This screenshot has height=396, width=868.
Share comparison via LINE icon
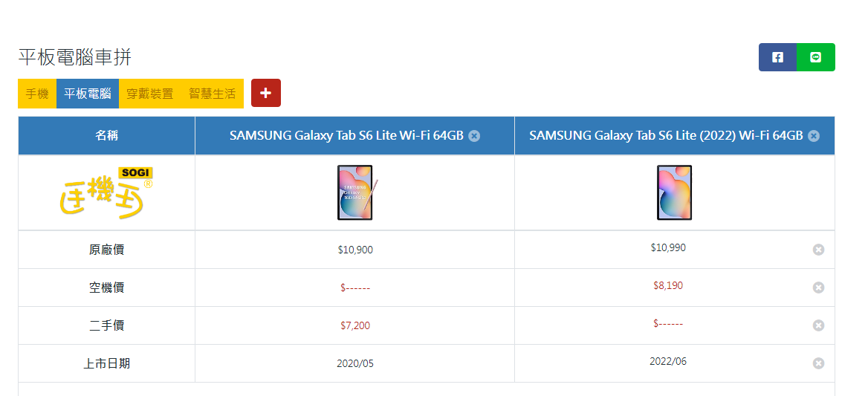coord(816,57)
